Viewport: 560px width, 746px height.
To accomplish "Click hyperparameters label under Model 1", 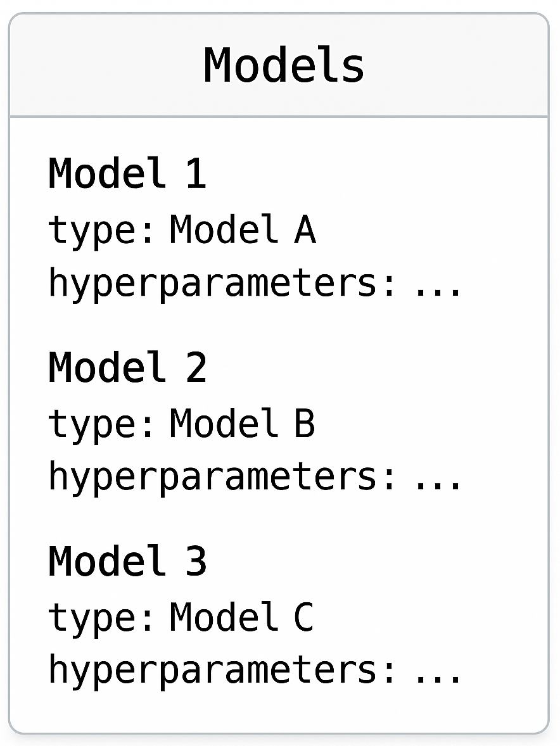I will (x=222, y=284).
